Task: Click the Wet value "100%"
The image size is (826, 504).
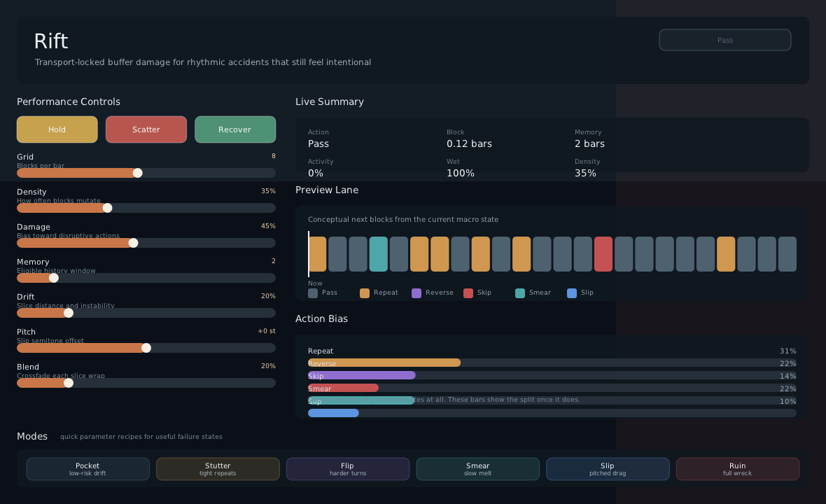Action: pos(461,174)
